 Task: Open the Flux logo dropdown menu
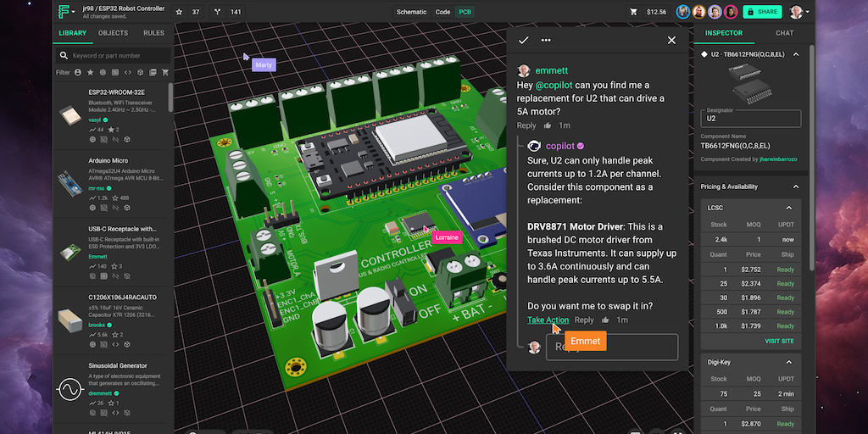coord(66,12)
